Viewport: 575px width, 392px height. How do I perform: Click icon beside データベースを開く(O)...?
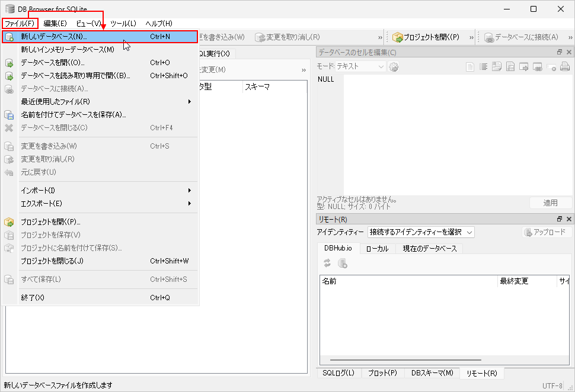(9, 63)
